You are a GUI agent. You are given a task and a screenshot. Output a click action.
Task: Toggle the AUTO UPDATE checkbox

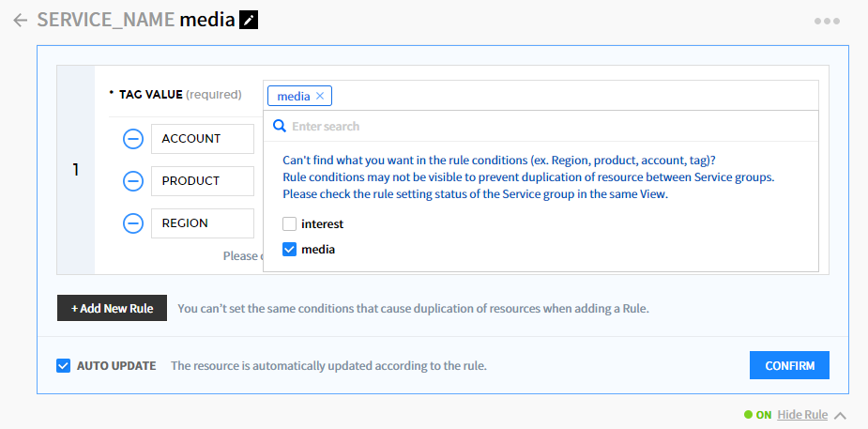pyautogui.click(x=64, y=365)
